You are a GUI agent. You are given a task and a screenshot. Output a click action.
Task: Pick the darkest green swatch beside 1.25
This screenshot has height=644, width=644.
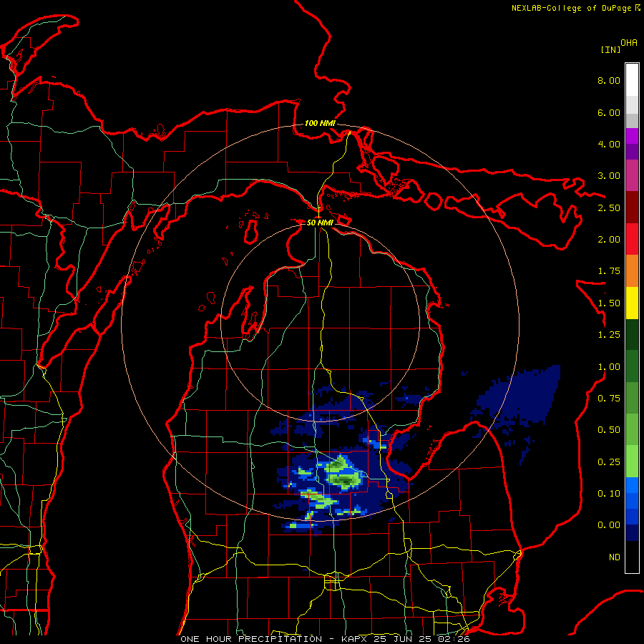(632, 334)
